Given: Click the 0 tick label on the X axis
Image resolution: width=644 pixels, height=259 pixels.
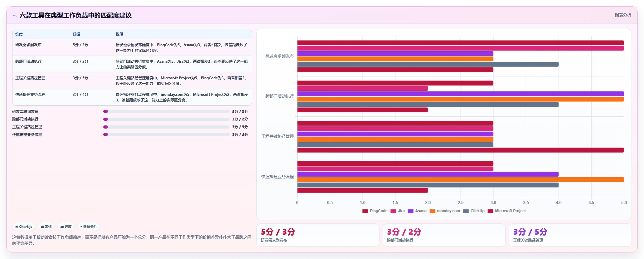Looking at the screenshot, I should tap(297, 203).
